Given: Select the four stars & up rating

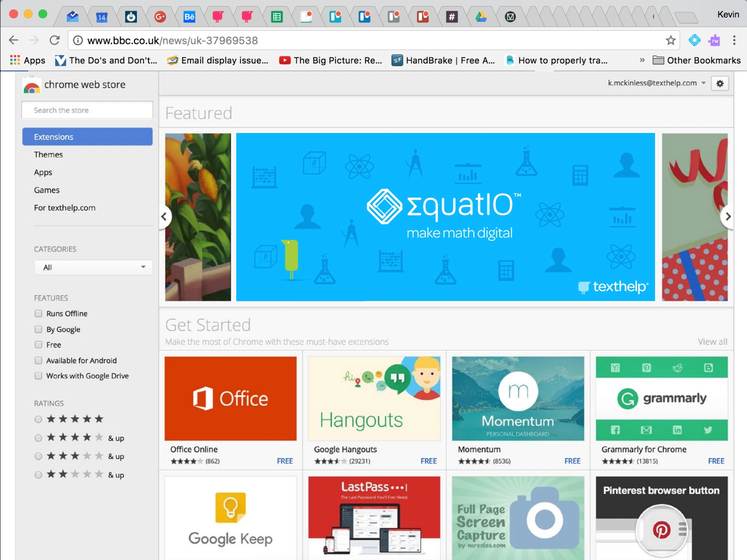Looking at the screenshot, I should point(38,438).
